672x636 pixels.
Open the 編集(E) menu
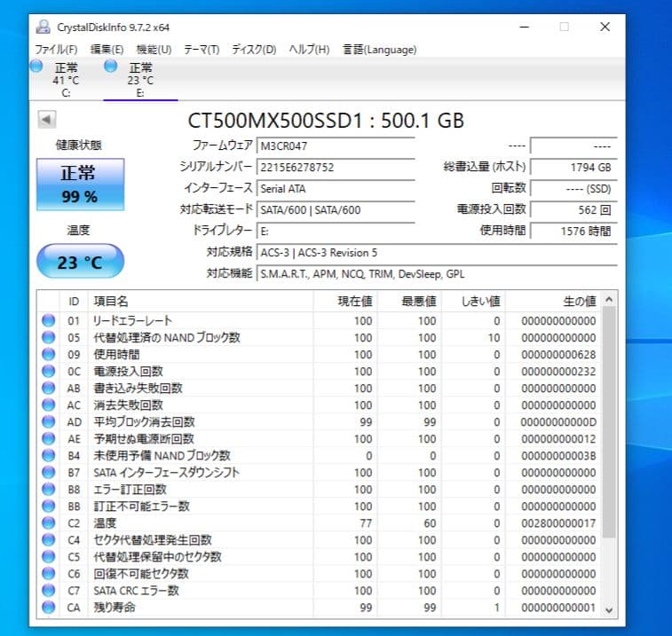pos(107,50)
